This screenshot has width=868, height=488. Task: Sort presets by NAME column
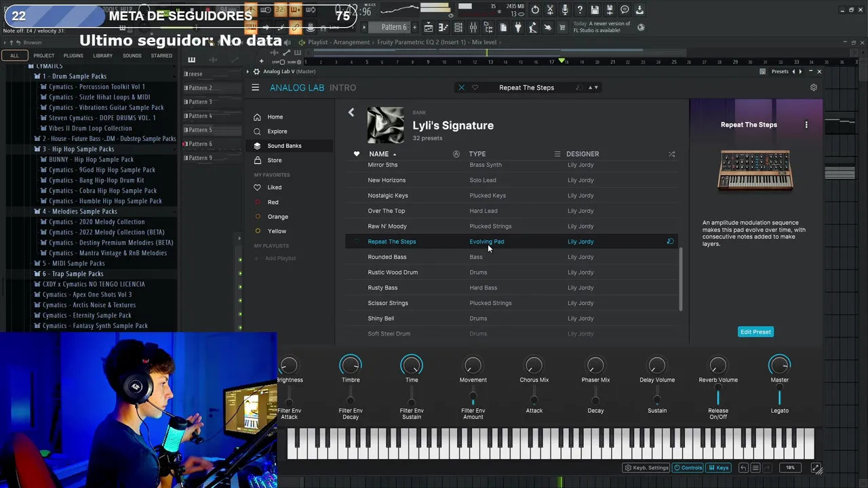[x=378, y=154]
